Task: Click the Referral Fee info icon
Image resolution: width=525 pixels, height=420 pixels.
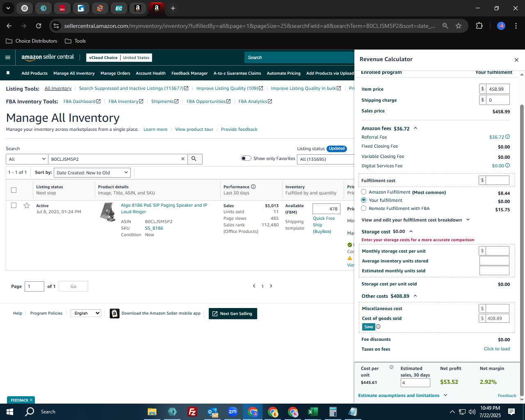Action: [x=508, y=137]
